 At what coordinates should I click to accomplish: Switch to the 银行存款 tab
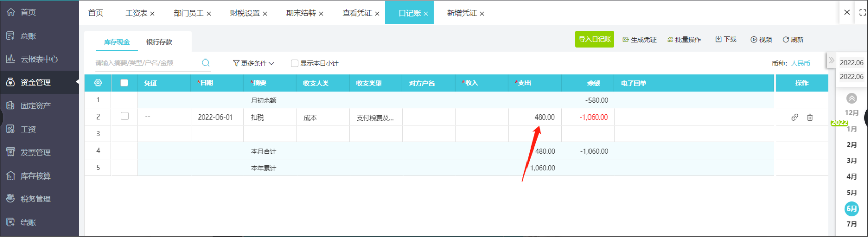pyautogui.click(x=159, y=42)
